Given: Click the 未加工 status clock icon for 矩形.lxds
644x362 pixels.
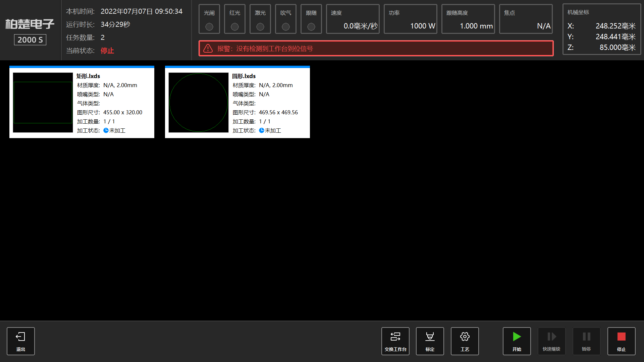Looking at the screenshot, I should (106, 130).
